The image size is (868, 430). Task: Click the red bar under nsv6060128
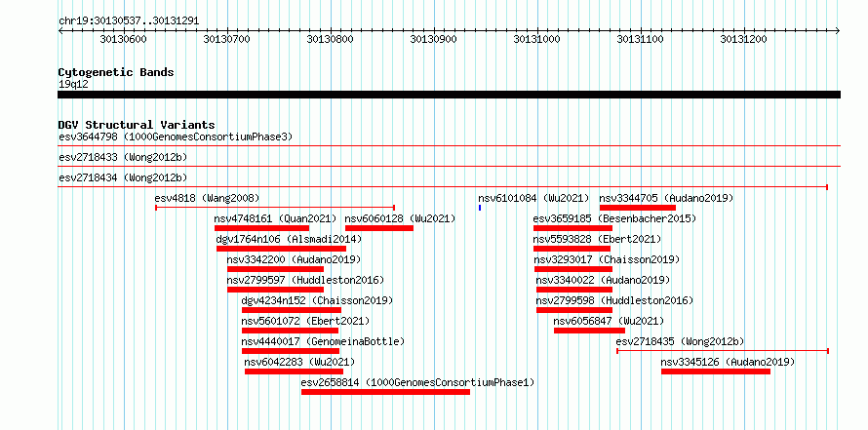point(379,228)
